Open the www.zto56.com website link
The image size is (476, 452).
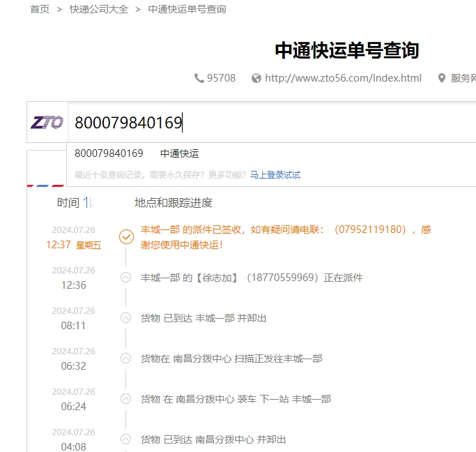point(343,78)
